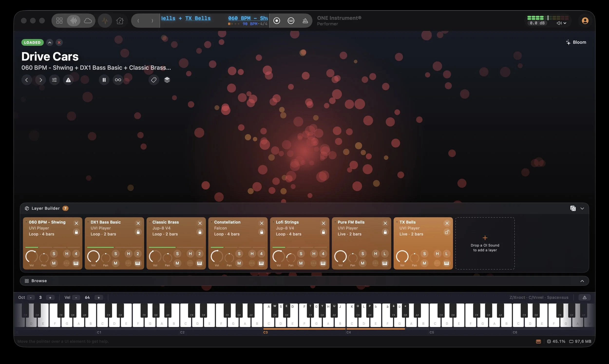609x364 pixels.
Task: Click the Bloom visualizer button
Action: click(x=576, y=42)
